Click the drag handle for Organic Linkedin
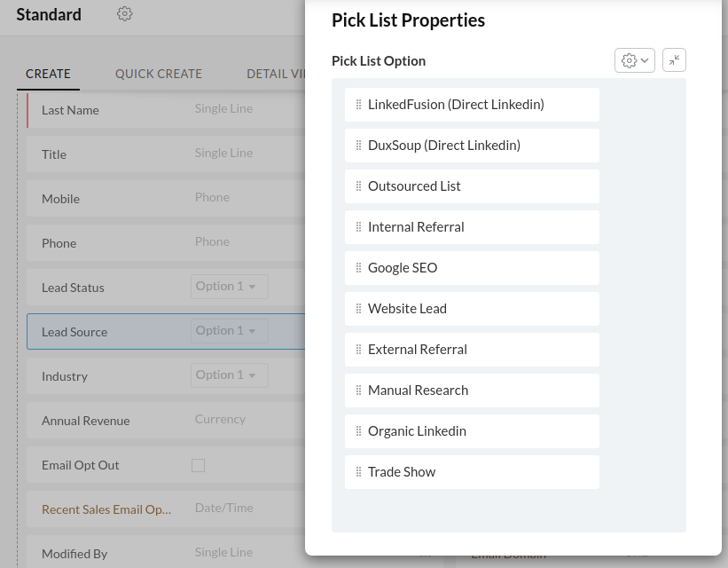This screenshot has height=568, width=728. pyautogui.click(x=358, y=430)
